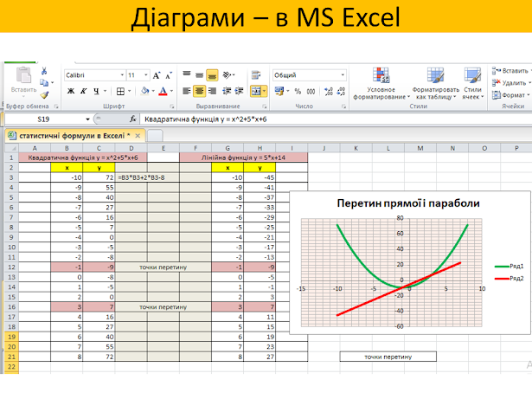Click the Merge and Center icon
Screen dimensions: 532x399
(x=256, y=91)
